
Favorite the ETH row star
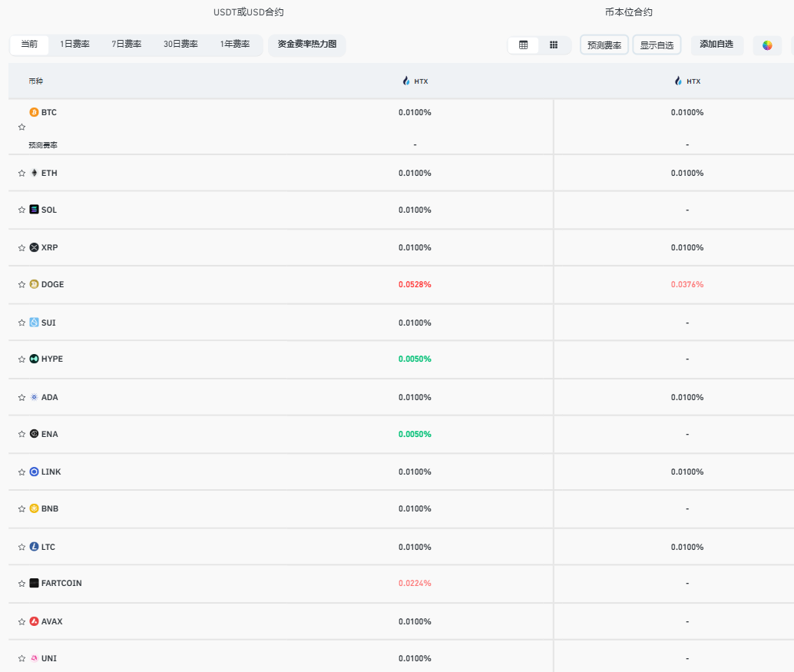[22, 174]
